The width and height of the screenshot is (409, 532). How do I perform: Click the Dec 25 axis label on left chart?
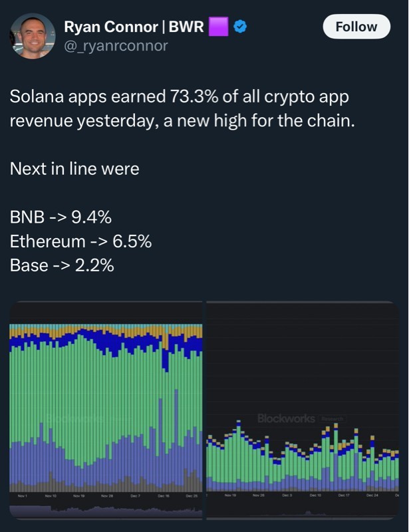coord(192,496)
